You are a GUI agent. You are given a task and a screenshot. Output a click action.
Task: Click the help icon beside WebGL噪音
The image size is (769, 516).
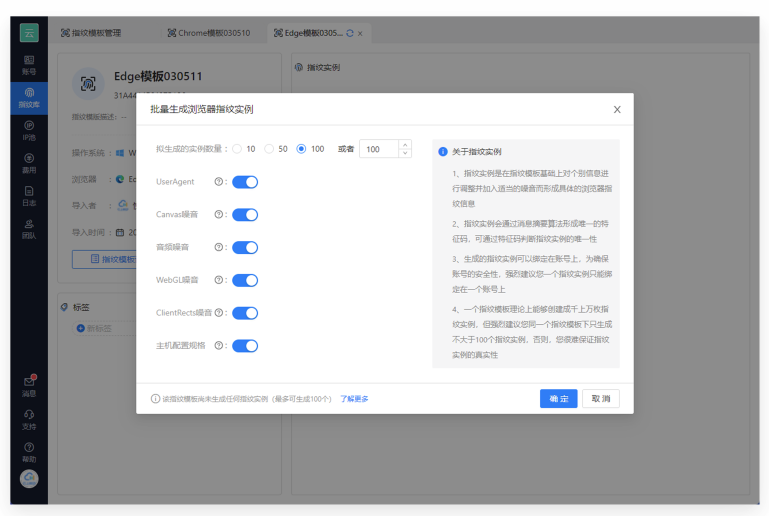tap(218, 281)
